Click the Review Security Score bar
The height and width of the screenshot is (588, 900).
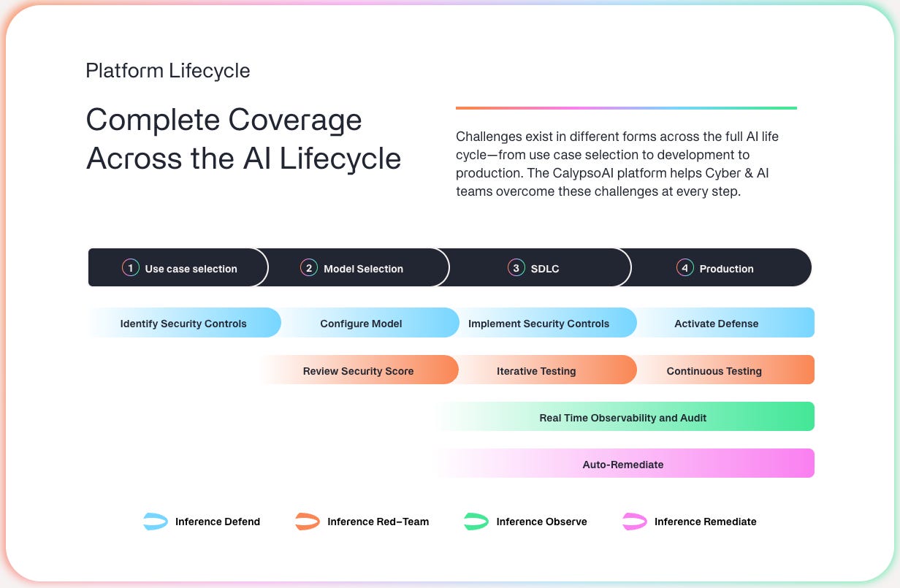[359, 370]
